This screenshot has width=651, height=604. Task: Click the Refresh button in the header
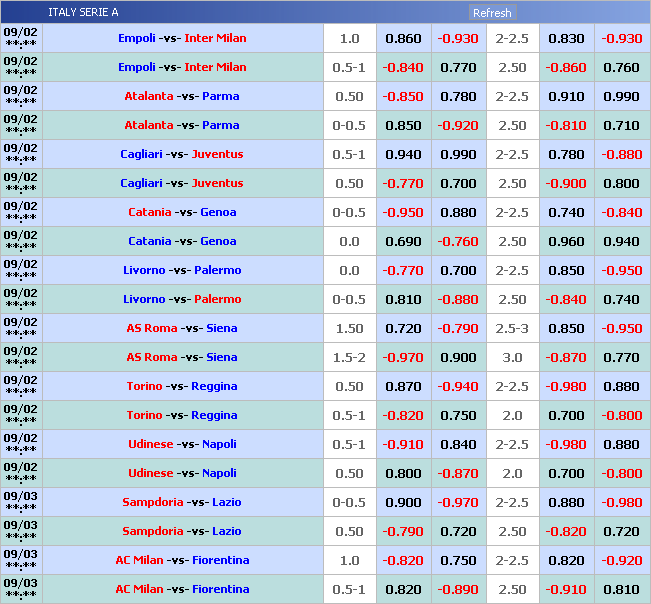coord(492,13)
